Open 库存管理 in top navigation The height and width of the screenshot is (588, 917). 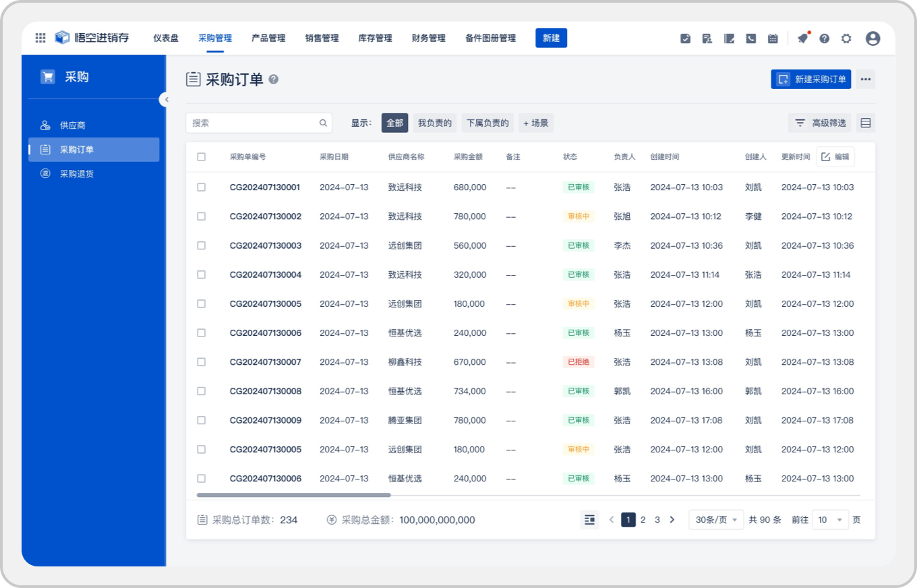(375, 38)
